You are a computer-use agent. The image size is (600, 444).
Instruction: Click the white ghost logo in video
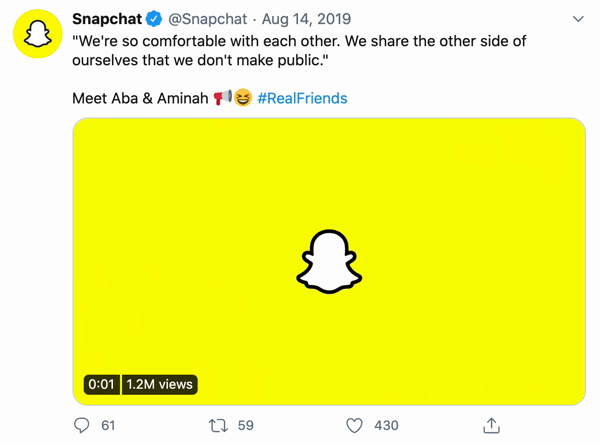pos(329,262)
